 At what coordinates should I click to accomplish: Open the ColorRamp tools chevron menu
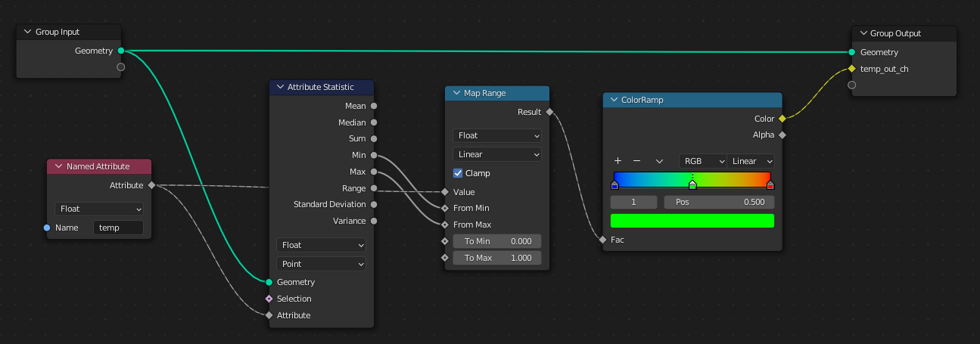(659, 161)
